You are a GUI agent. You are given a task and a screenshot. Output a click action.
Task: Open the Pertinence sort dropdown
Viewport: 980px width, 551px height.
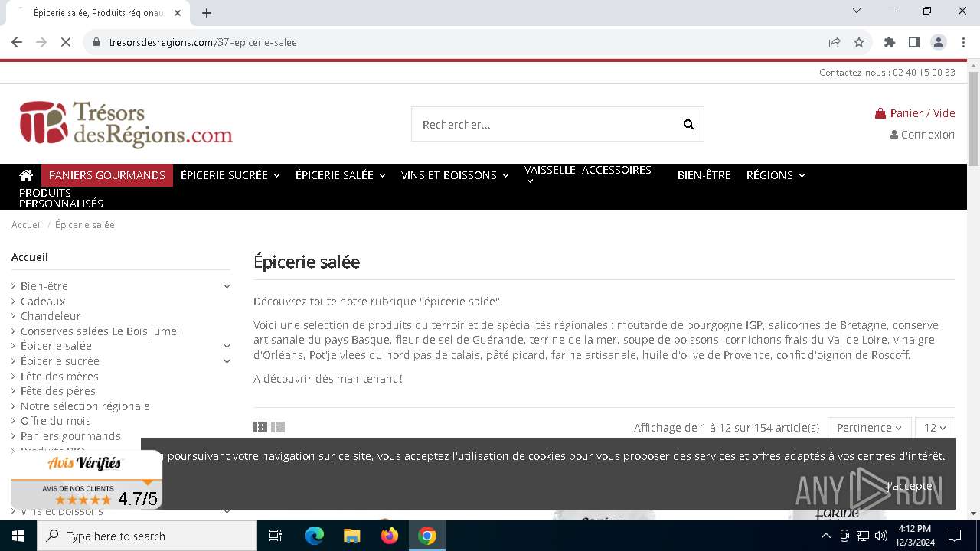869,428
